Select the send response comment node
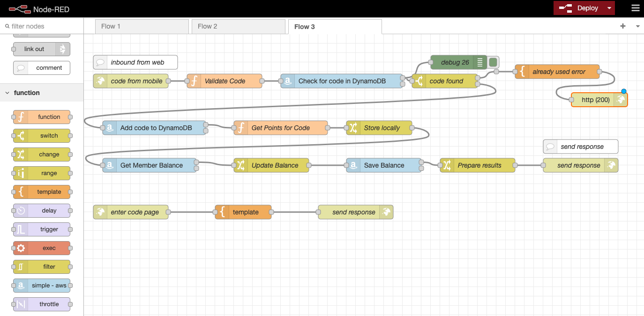Image resolution: width=644 pixels, height=316 pixels. [581, 147]
